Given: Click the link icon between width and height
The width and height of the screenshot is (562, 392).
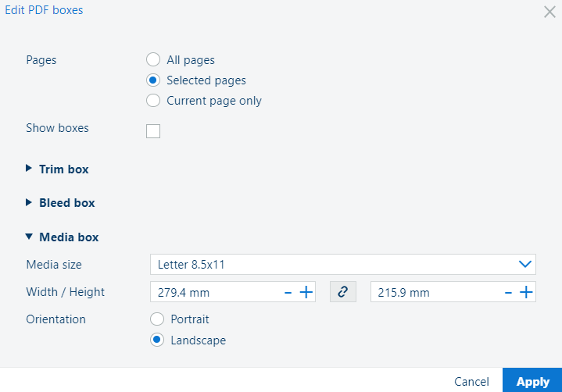Looking at the screenshot, I should click(343, 292).
